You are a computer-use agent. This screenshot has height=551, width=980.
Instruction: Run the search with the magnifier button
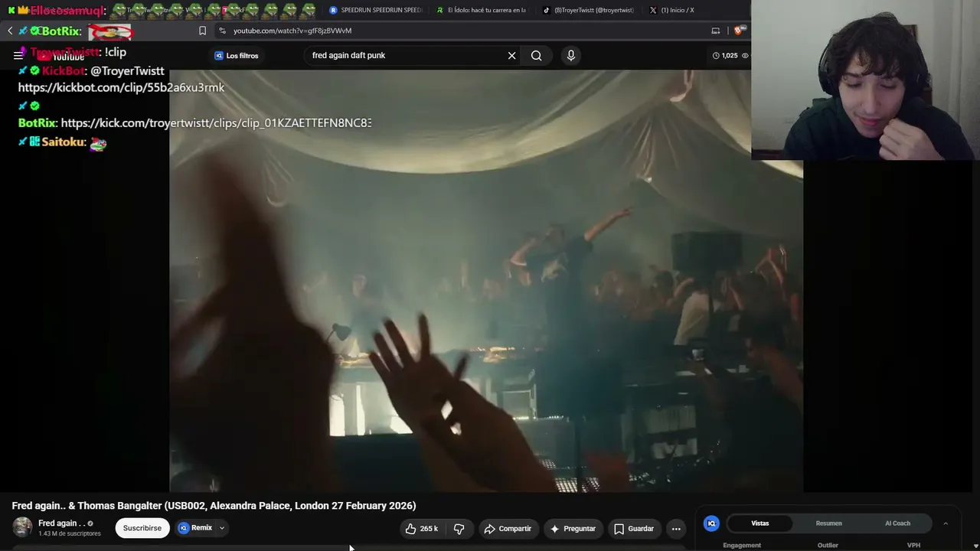536,55
